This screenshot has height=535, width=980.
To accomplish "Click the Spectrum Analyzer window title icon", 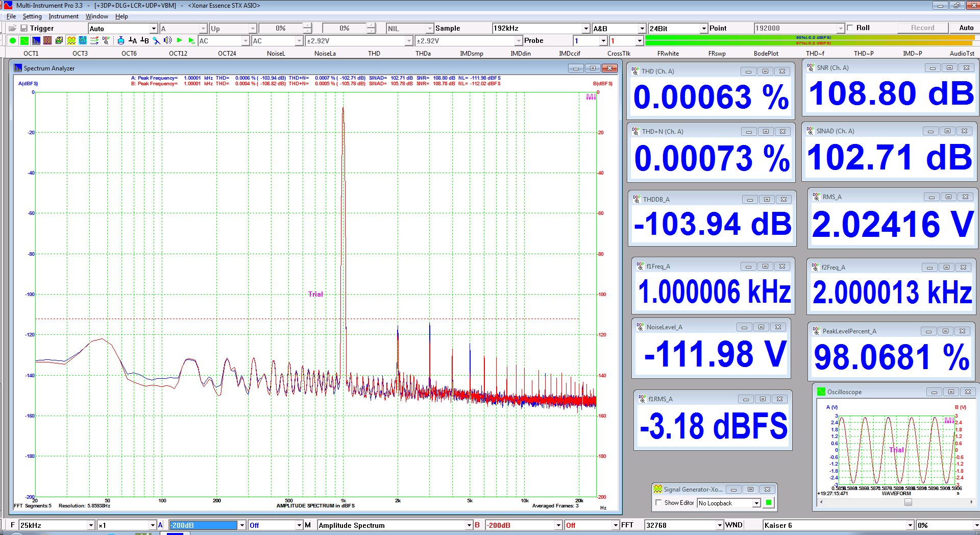I will tap(18, 68).
